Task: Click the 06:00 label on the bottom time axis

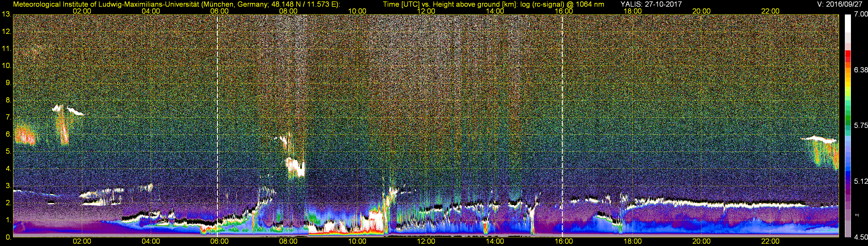Action: click(219, 241)
